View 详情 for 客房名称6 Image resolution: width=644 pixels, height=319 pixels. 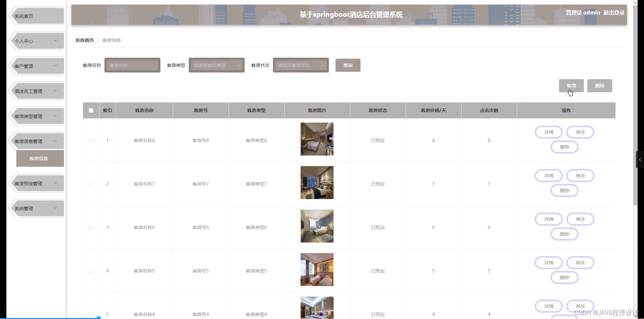[549, 219]
